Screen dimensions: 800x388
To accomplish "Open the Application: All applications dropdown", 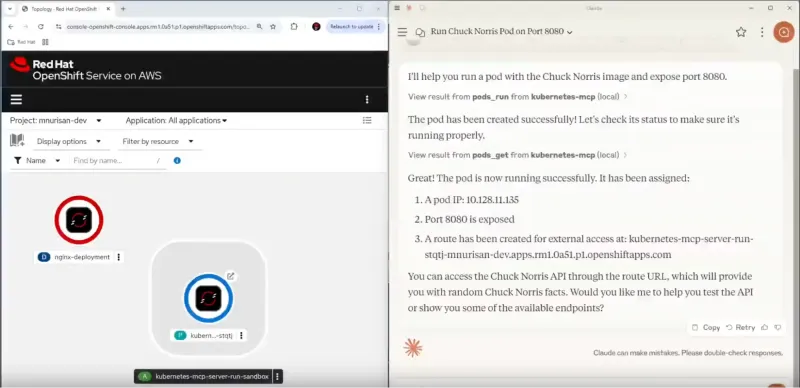I will pos(177,120).
